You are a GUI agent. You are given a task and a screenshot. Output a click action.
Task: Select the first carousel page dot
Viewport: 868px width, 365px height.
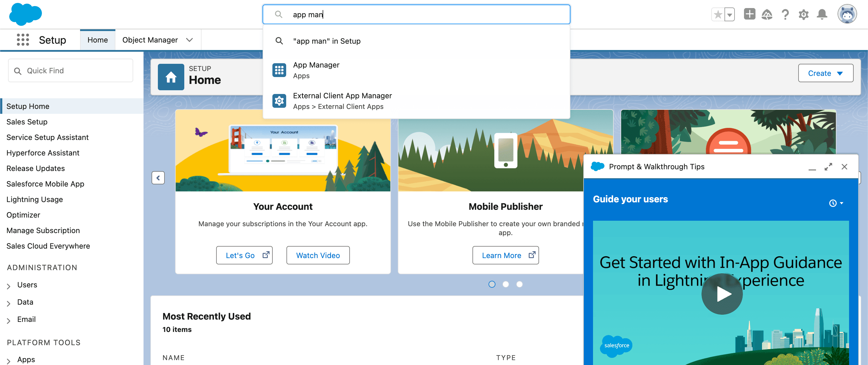point(492,284)
